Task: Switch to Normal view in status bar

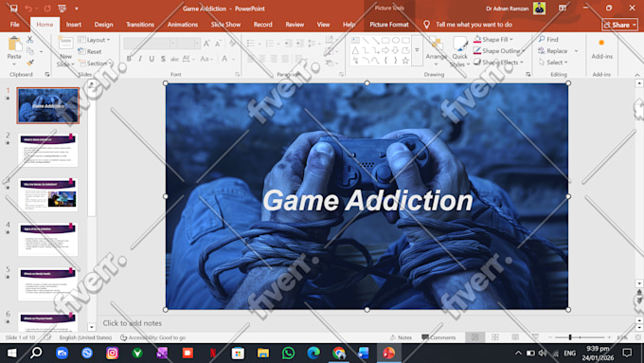Action: (x=475, y=337)
